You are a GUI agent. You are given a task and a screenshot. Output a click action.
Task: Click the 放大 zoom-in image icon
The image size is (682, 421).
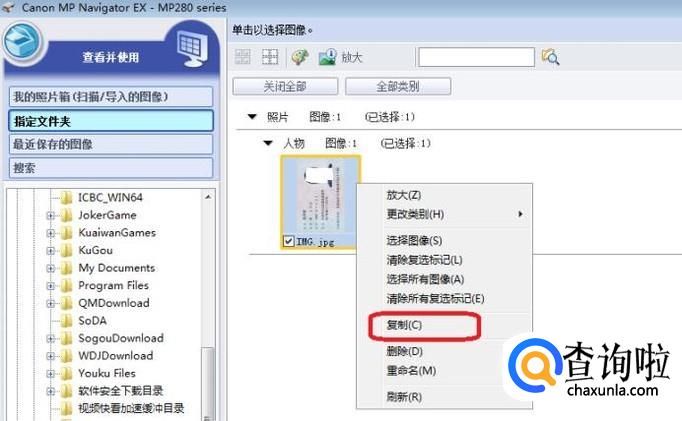(328, 57)
